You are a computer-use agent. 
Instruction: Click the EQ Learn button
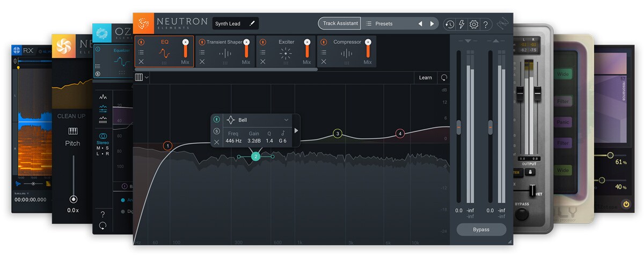pos(426,77)
